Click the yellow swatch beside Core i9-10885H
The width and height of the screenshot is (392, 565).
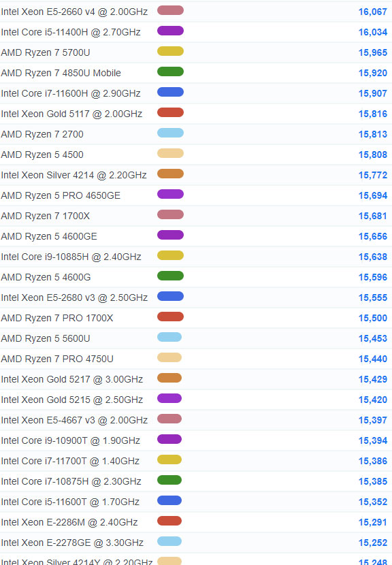tap(170, 255)
